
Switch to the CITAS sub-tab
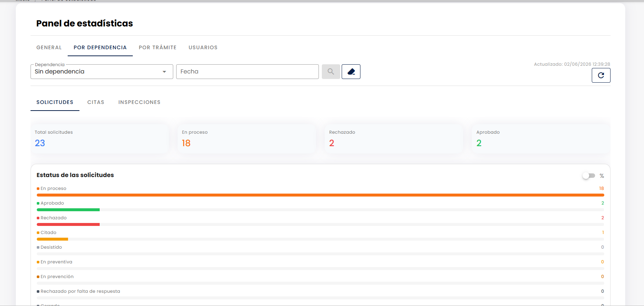tap(96, 102)
